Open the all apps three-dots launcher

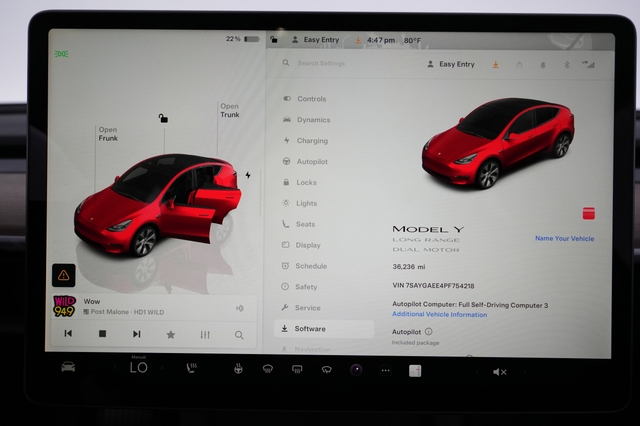385,371
